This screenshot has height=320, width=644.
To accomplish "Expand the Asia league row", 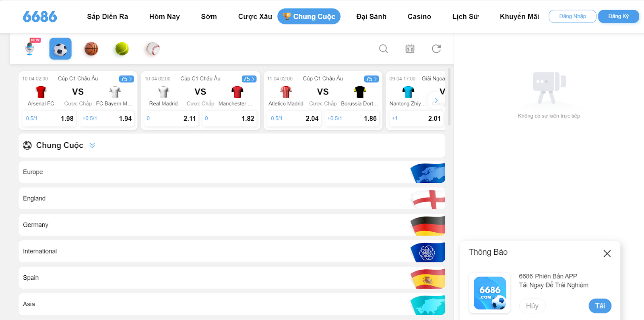I will pyautogui.click(x=232, y=304).
